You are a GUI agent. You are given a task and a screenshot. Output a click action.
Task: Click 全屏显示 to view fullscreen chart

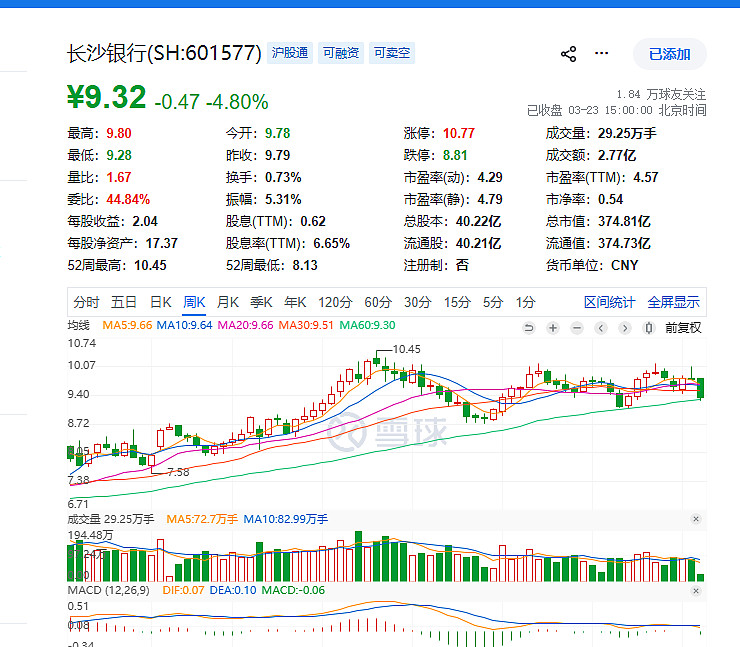click(673, 302)
